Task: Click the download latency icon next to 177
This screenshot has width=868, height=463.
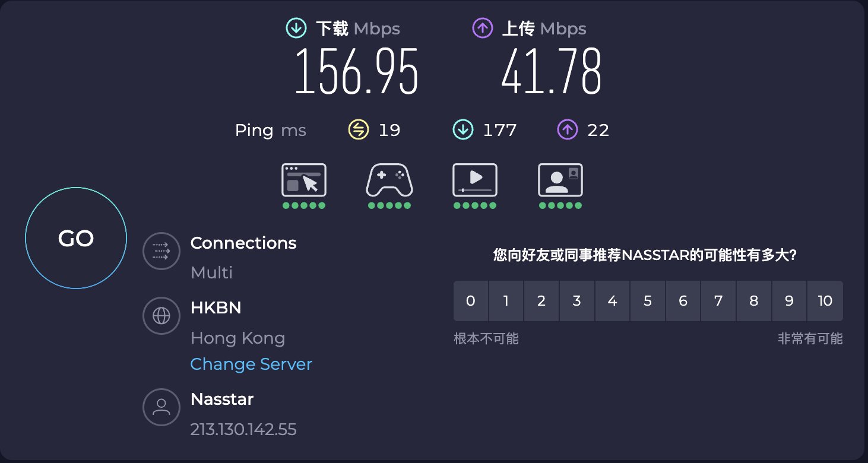Action: click(463, 129)
